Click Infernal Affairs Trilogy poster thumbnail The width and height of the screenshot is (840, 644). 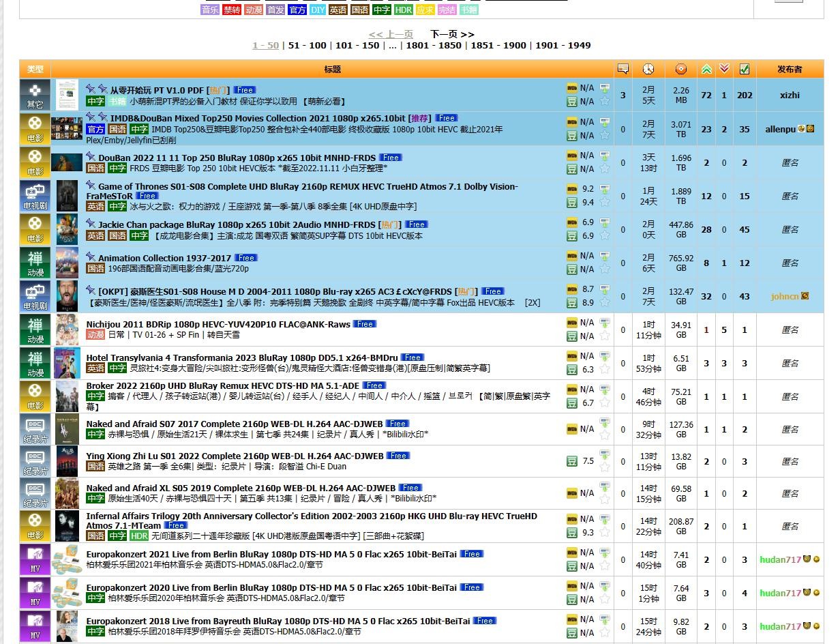point(67,526)
